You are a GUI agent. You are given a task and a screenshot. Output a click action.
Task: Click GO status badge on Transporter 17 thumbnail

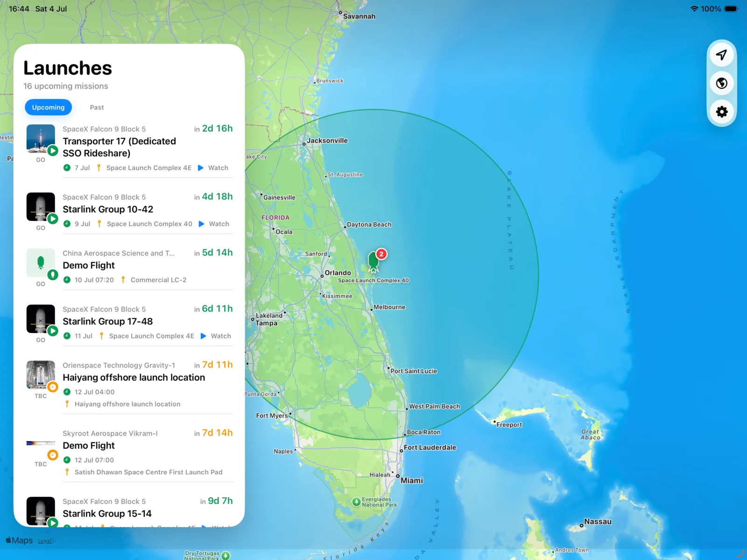click(x=53, y=150)
